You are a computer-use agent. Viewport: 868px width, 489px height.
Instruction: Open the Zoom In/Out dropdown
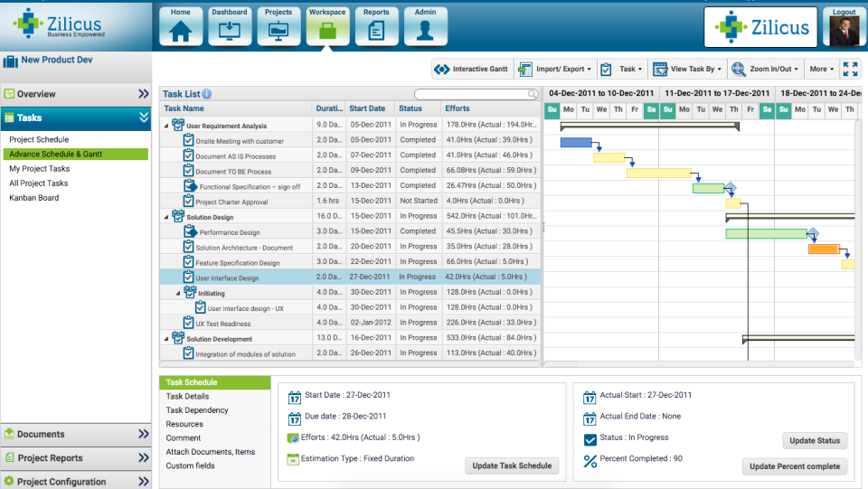click(766, 69)
